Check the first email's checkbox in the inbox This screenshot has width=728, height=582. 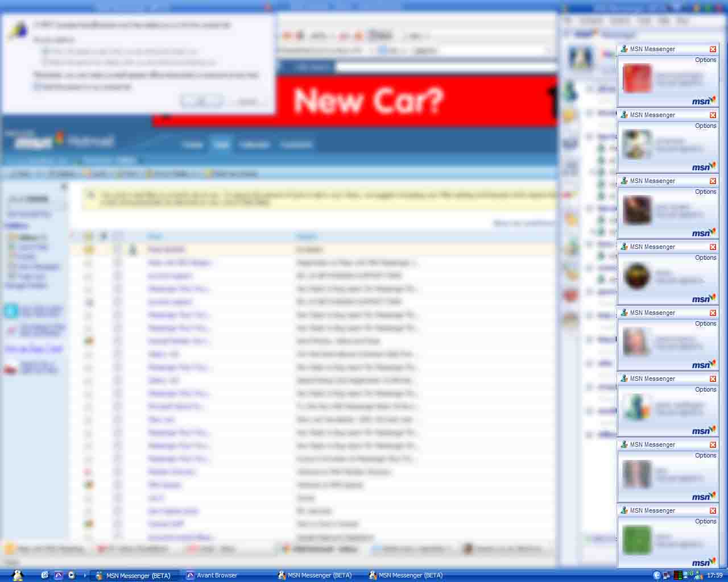(x=118, y=250)
